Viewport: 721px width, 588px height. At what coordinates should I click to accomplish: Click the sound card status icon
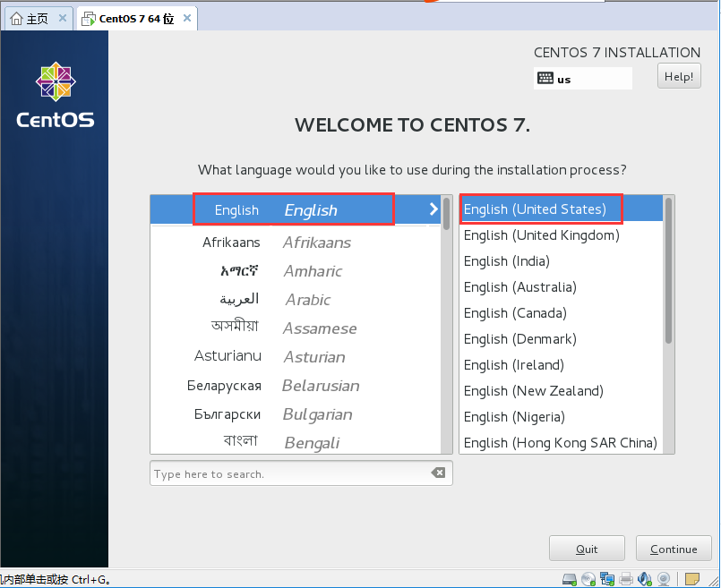pyautogui.click(x=645, y=579)
